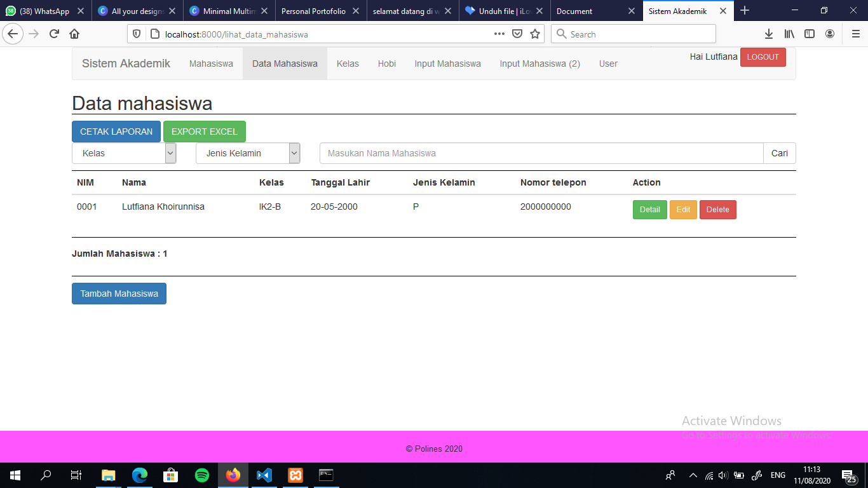
Task: Launch Spotify from the taskbar
Action: (x=202, y=475)
